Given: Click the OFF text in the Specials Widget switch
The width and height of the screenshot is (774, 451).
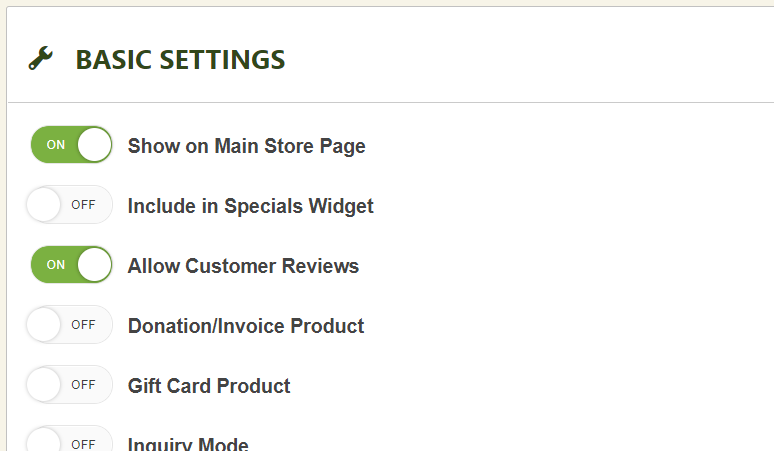Looking at the screenshot, I should (x=83, y=205).
